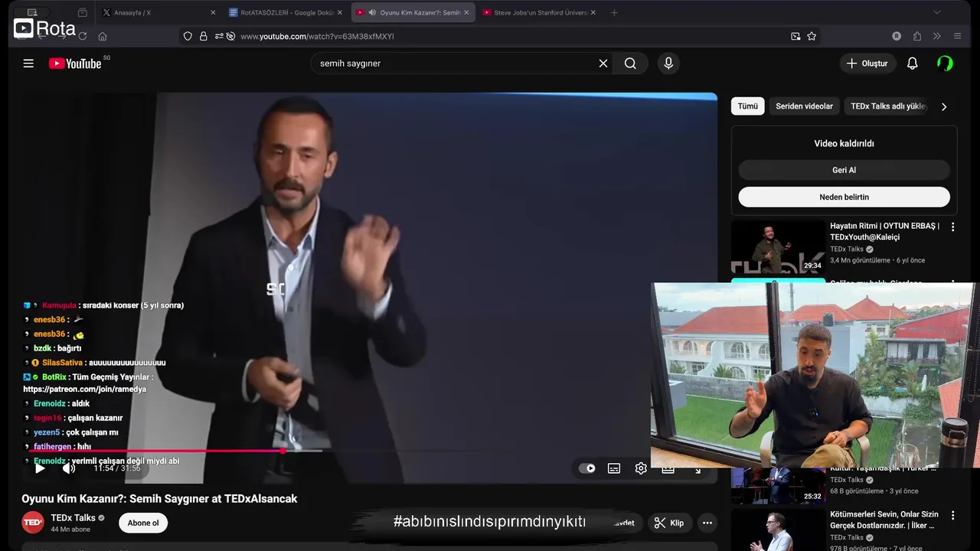
Task: Show more toolbar tools chevrons
Action: (x=937, y=36)
